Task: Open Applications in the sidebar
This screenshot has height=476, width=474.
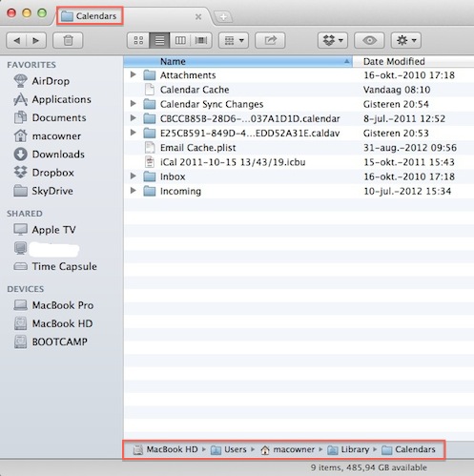Action: (52, 99)
